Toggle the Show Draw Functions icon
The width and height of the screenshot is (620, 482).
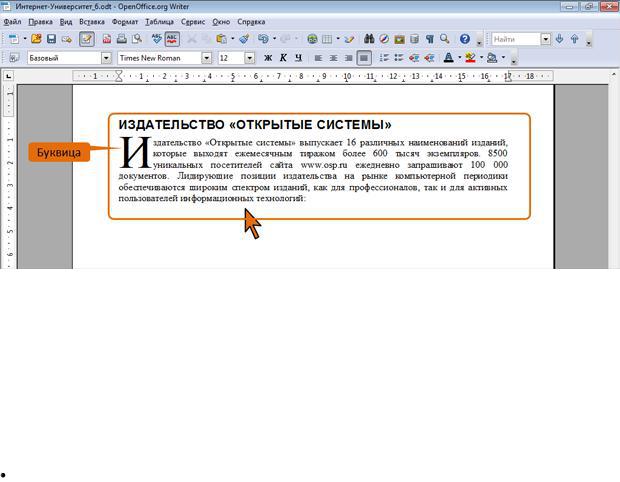click(x=350, y=39)
